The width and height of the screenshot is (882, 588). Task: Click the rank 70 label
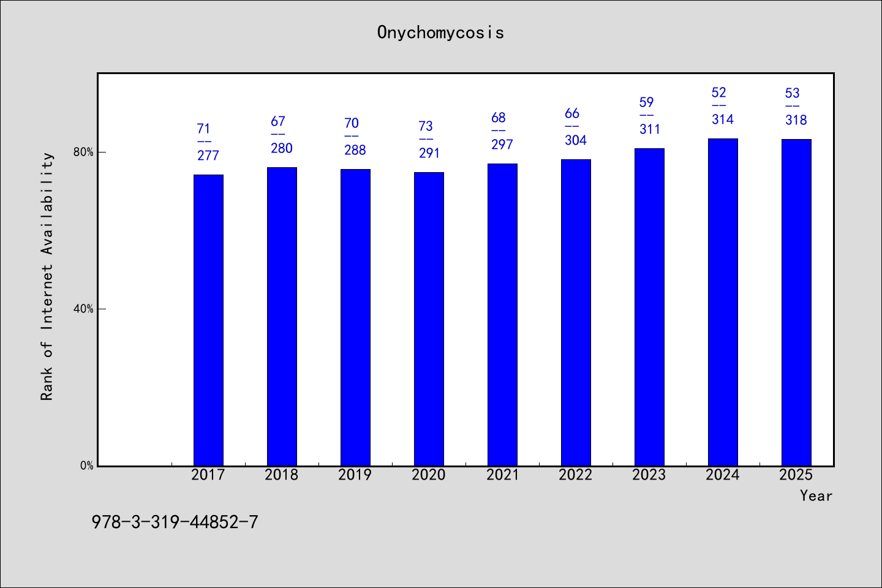pos(352,123)
